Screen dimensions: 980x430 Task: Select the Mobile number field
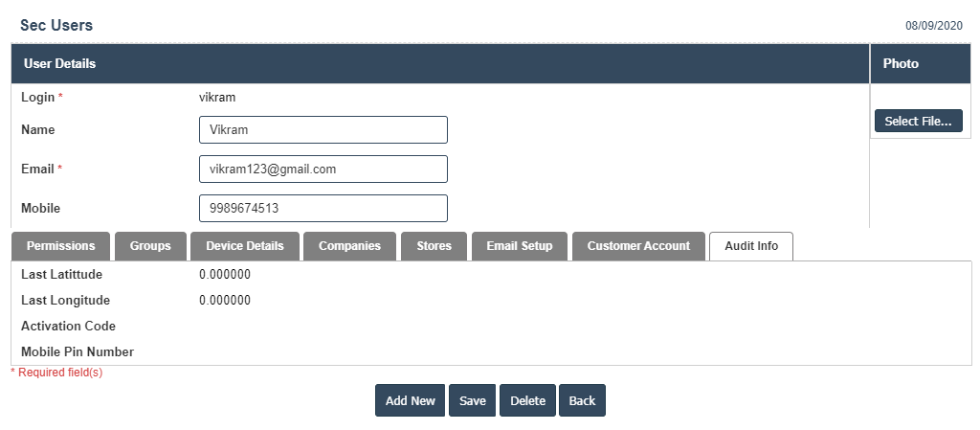(x=323, y=209)
